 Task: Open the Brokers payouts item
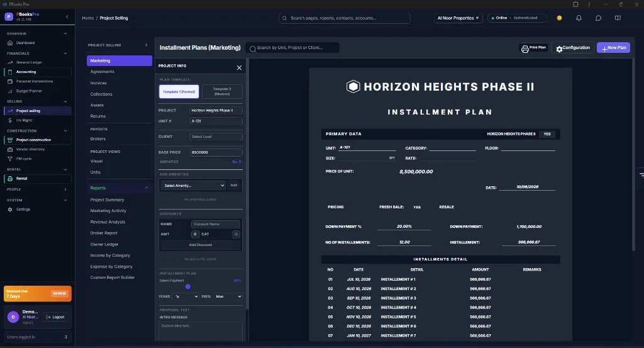119,139
